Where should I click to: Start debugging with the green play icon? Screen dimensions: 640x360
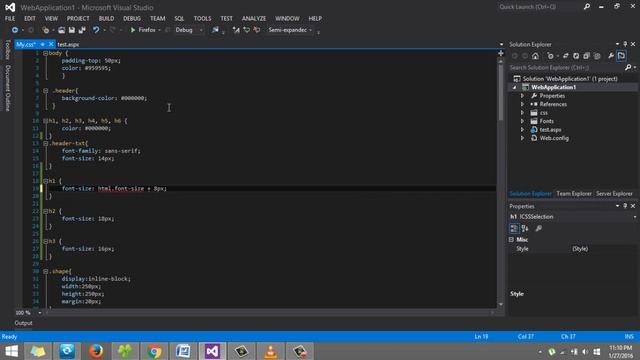tap(133, 30)
